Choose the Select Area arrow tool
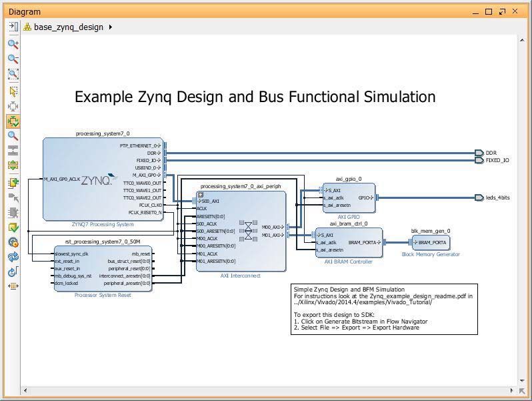 [x=13, y=91]
